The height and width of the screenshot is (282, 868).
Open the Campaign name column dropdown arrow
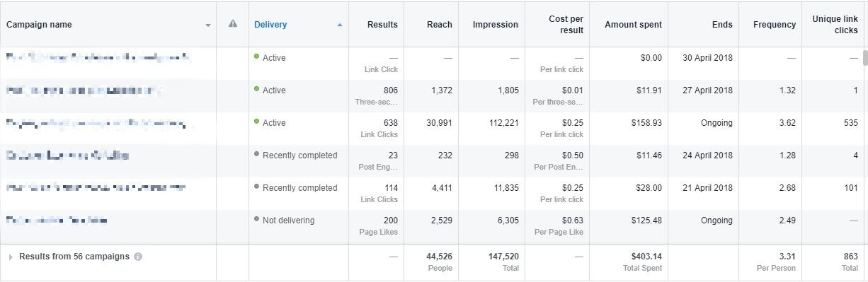pyautogui.click(x=208, y=25)
